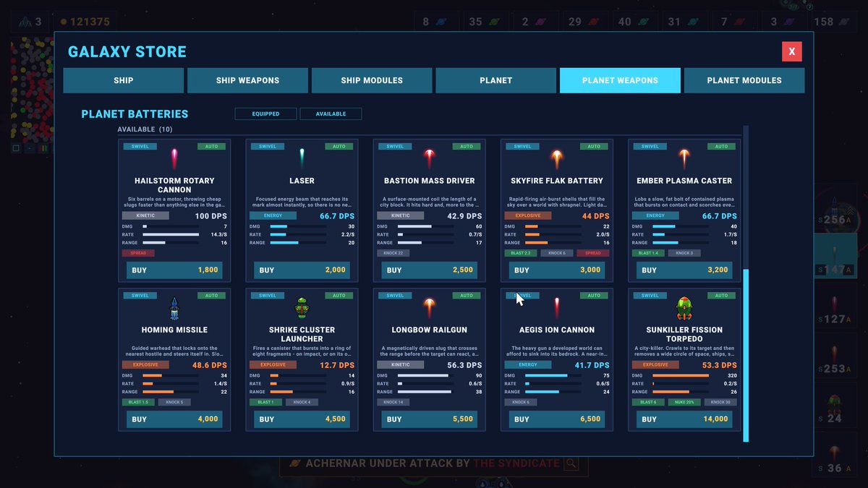
Task: Click the BLAST 2.2 tag on Skyfire card
Action: click(x=521, y=253)
